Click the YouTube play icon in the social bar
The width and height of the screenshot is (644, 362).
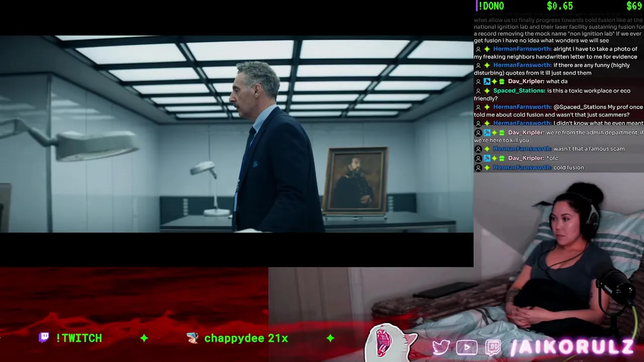tap(467, 347)
